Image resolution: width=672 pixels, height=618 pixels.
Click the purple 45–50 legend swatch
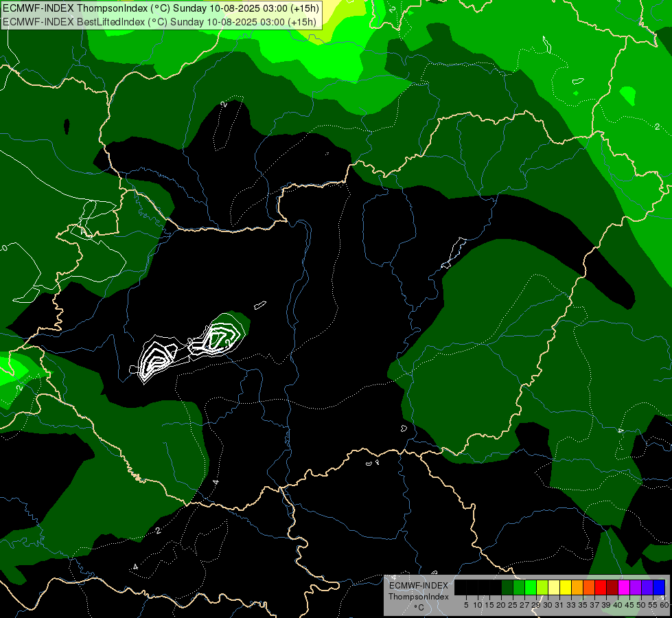tap(636, 587)
